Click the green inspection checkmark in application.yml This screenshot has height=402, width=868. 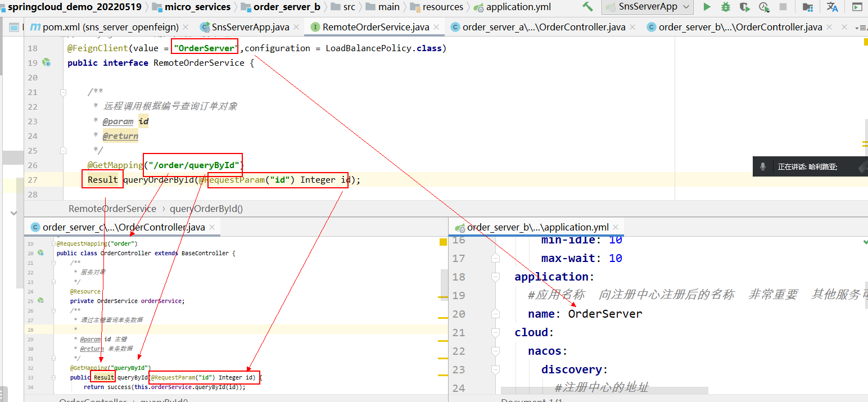point(866,242)
